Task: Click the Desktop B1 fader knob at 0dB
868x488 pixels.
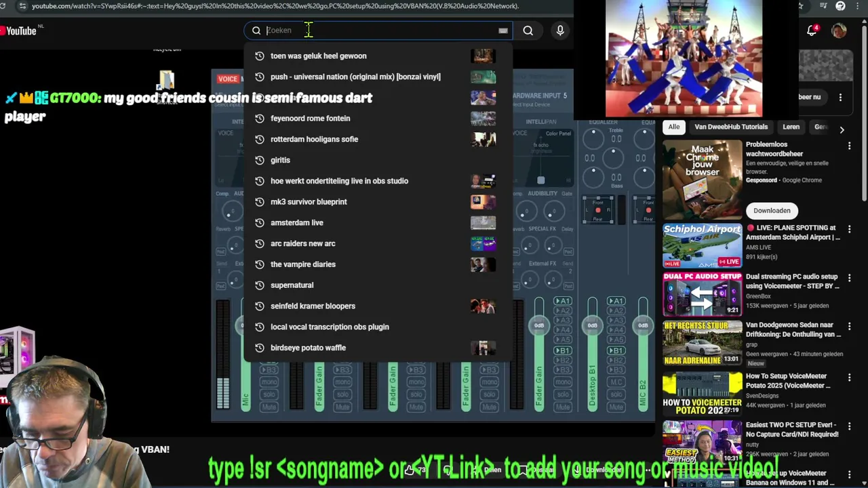Action: 592,325
